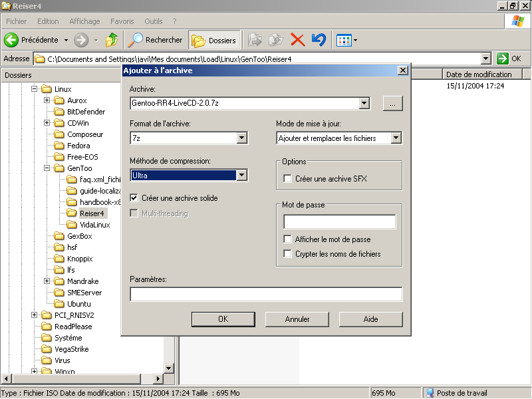Click the Windows flag logo
The height and width of the screenshot is (399, 532).
point(518,21)
